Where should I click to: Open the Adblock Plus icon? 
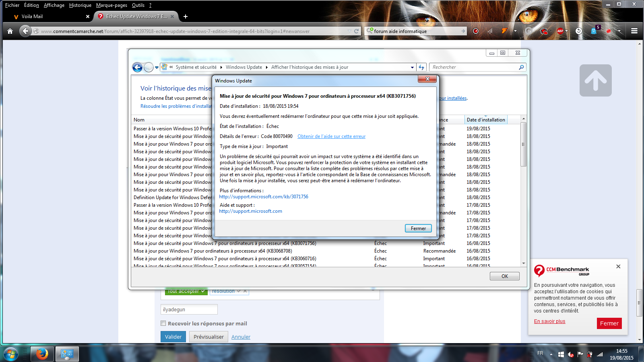(560, 31)
